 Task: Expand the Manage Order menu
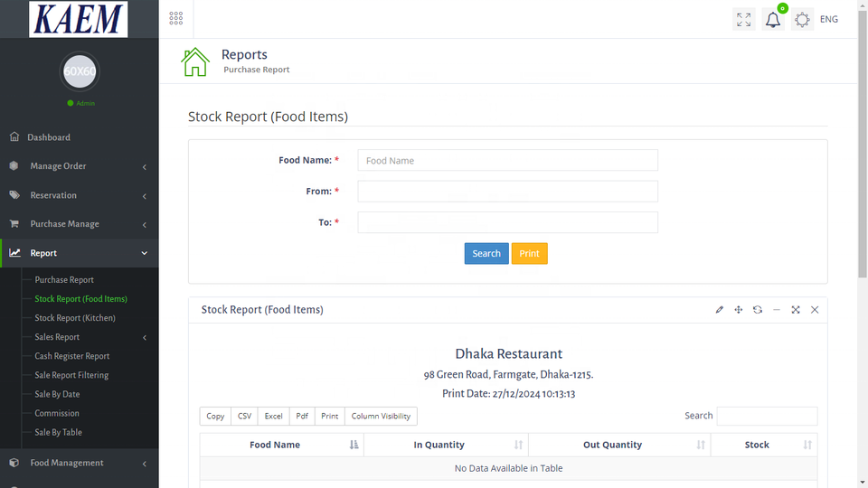(79, 166)
